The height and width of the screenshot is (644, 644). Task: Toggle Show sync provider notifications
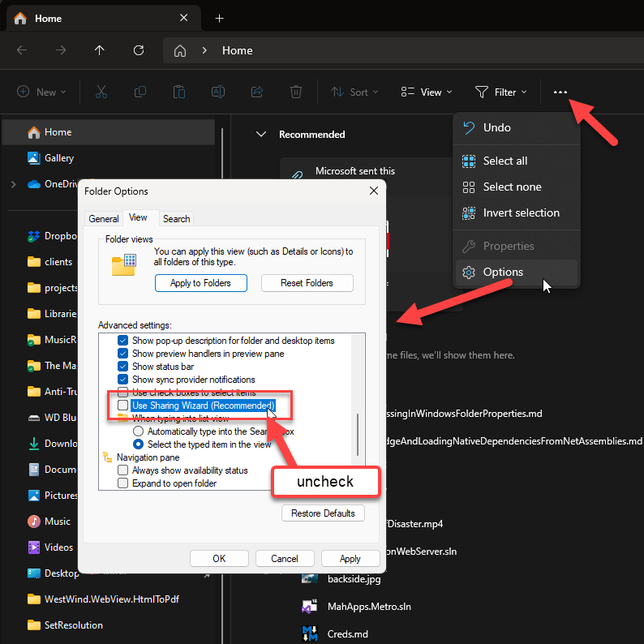click(x=122, y=380)
